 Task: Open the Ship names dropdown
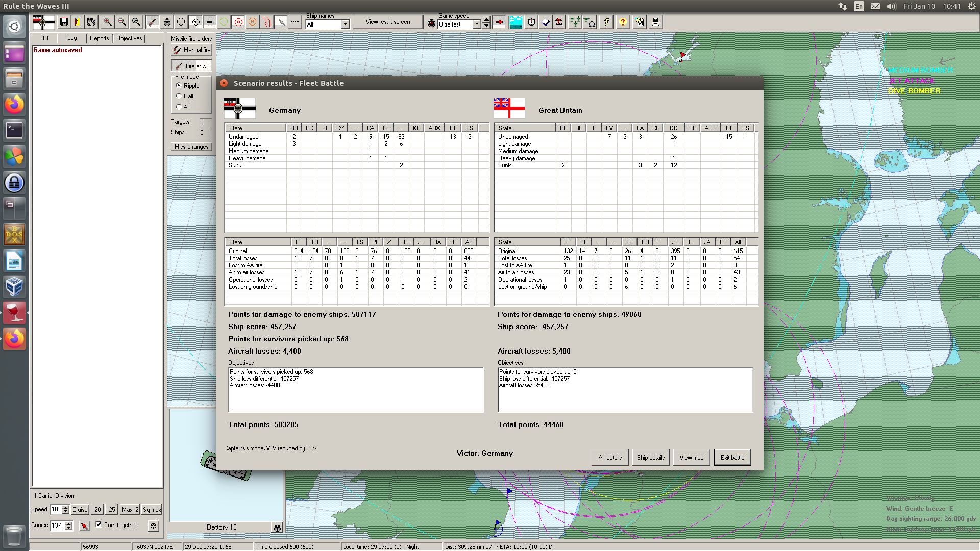click(x=346, y=24)
